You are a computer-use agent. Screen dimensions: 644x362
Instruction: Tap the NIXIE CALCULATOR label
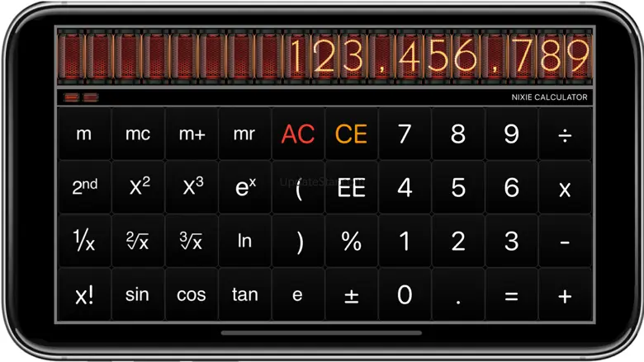point(549,97)
